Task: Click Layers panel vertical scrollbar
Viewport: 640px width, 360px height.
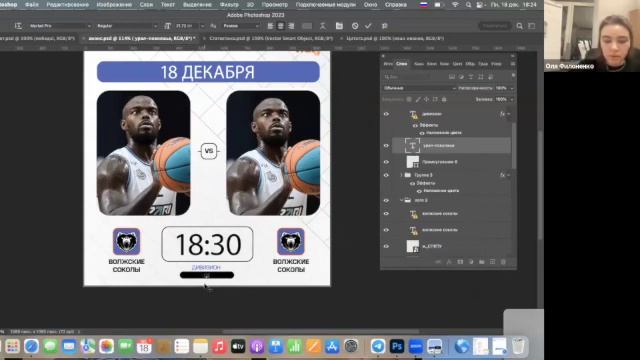Action: pyautogui.click(x=513, y=145)
